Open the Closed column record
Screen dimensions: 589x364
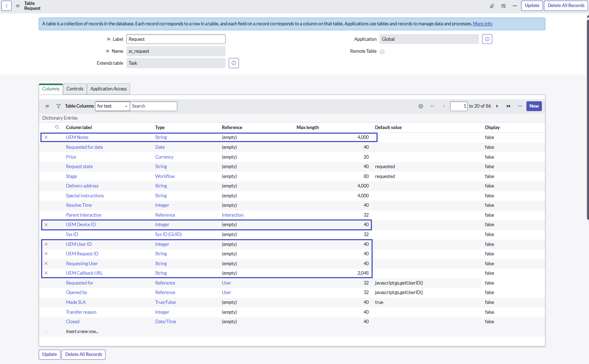73,322
